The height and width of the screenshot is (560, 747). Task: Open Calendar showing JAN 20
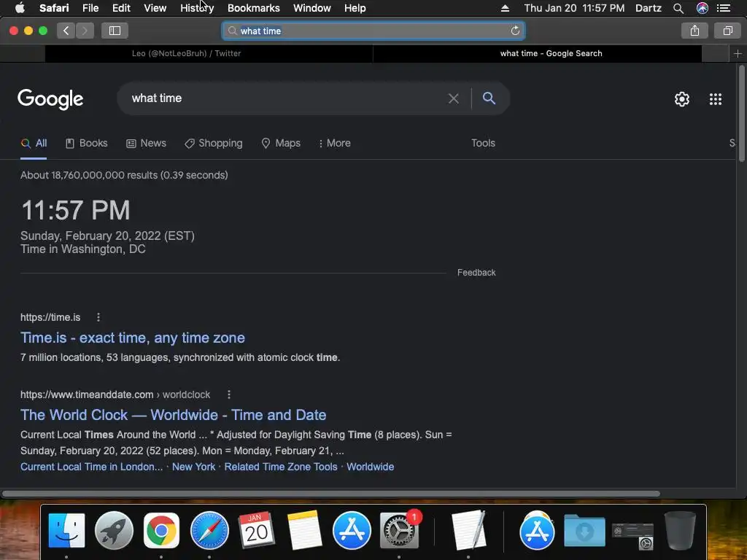click(x=256, y=530)
